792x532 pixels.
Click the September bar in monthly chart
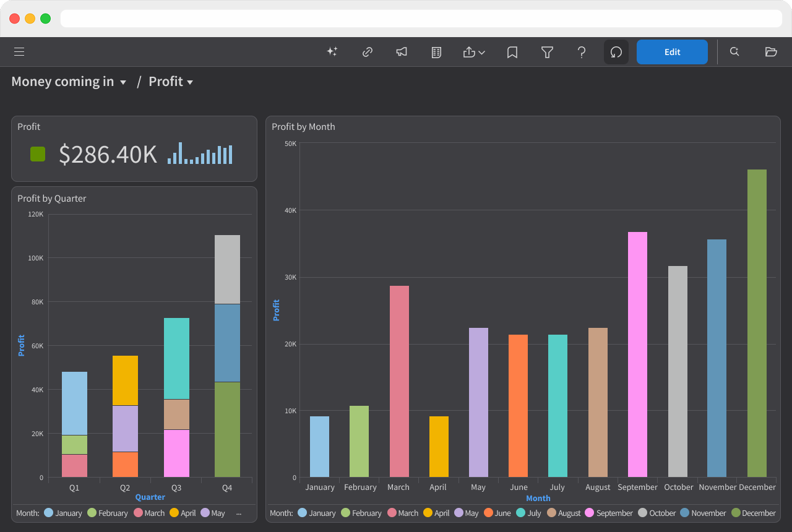637,354
